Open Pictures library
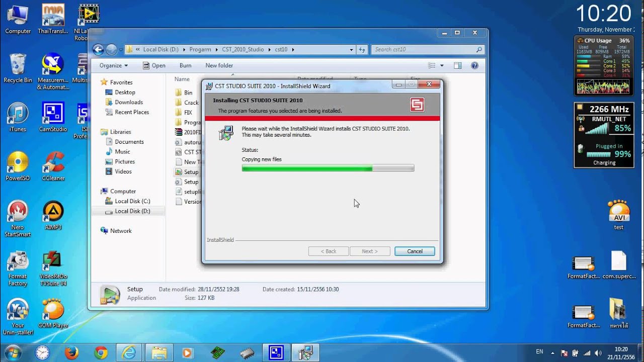 [125, 161]
